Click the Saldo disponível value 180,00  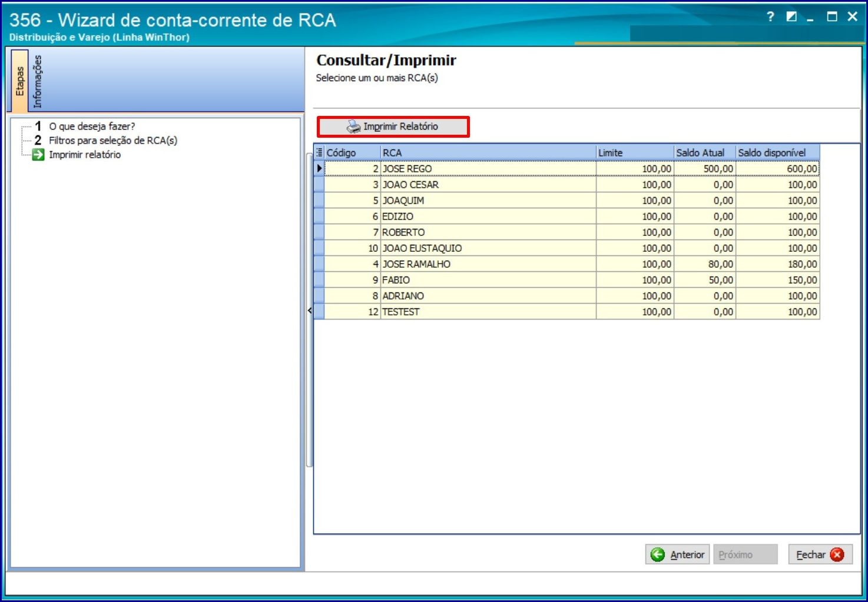[777, 264]
